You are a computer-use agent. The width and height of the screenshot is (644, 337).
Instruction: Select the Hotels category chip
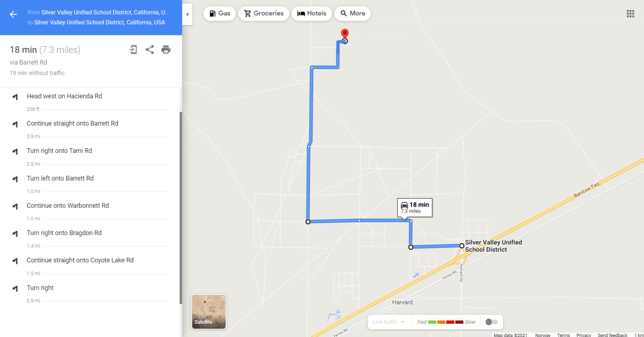point(312,13)
